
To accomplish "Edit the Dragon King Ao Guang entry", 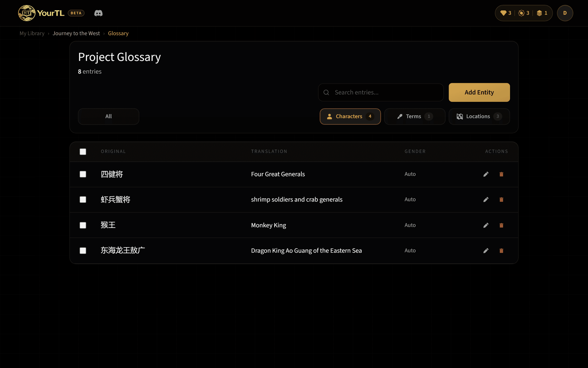I will [x=486, y=251].
